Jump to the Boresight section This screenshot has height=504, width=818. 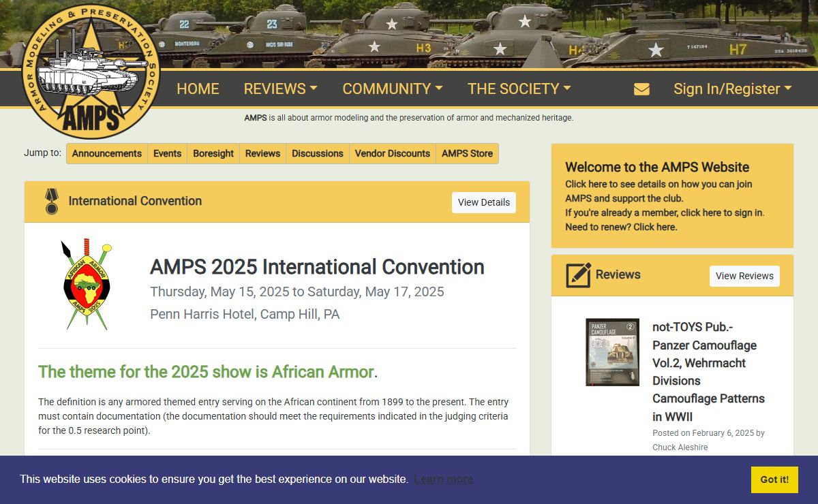point(213,154)
